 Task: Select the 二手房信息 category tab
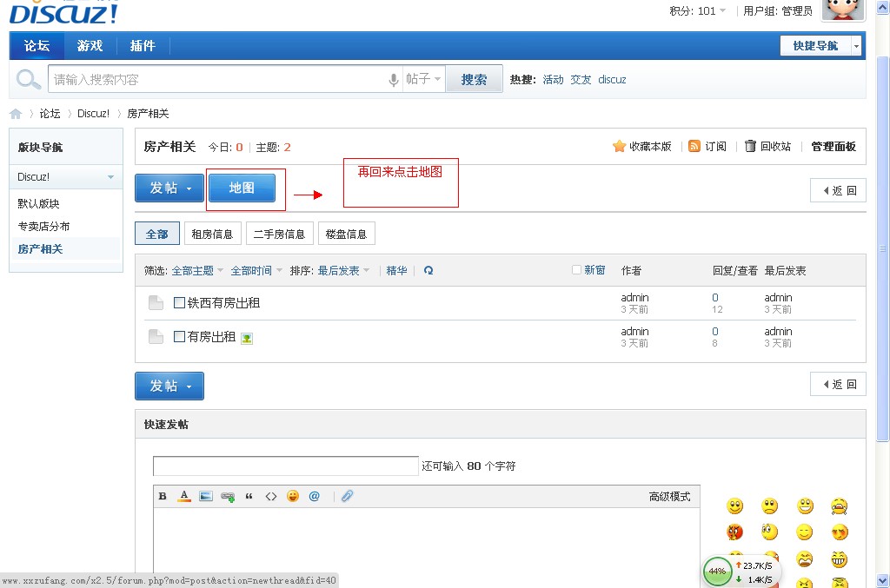pyautogui.click(x=279, y=234)
